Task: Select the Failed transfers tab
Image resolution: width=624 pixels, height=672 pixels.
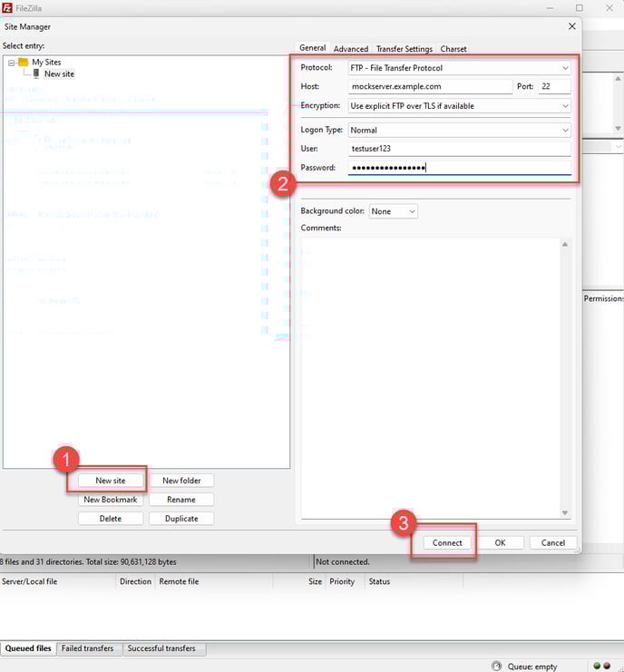Action: [87, 648]
